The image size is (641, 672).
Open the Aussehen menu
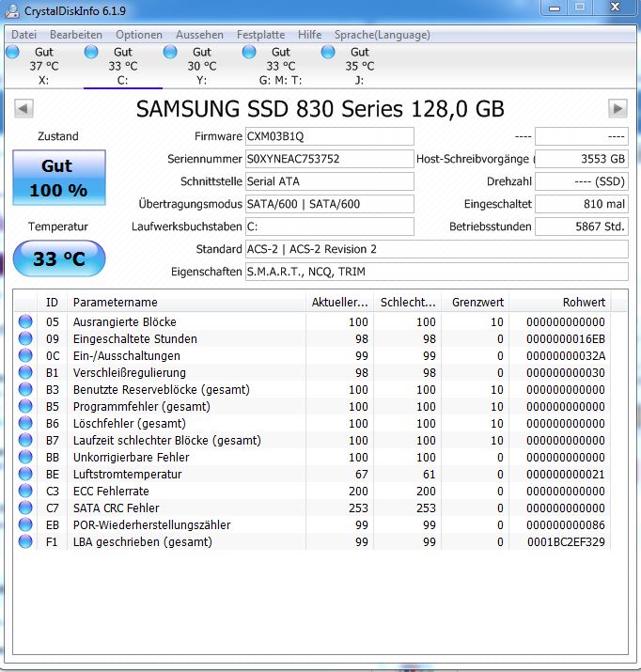tap(199, 35)
